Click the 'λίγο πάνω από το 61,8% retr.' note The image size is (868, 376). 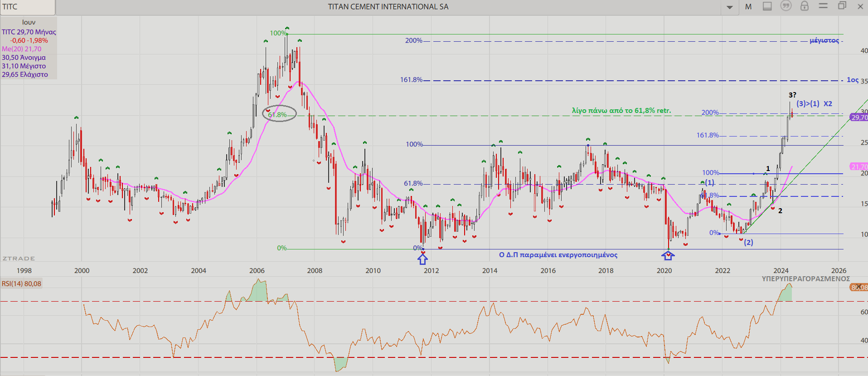coord(621,110)
